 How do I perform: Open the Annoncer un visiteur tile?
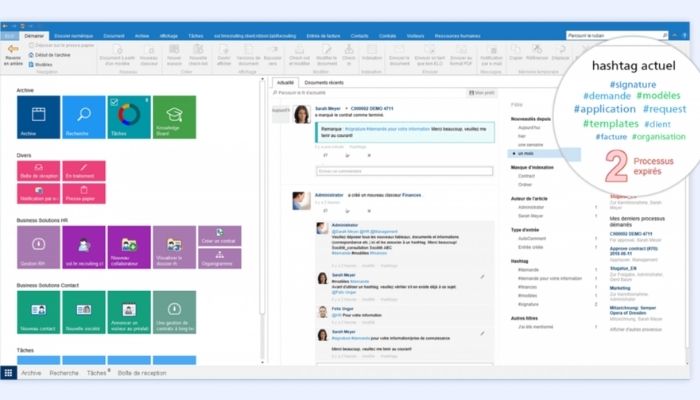tap(129, 312)
